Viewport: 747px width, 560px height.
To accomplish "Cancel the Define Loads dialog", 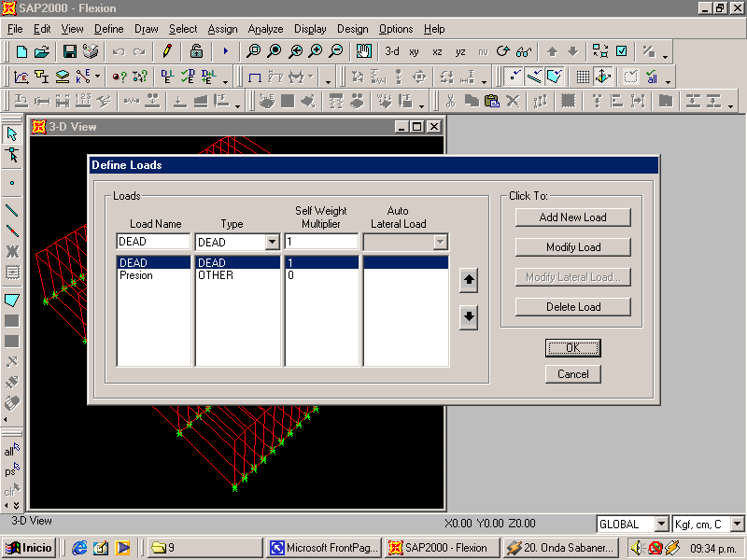I will (x=573, y=374).
